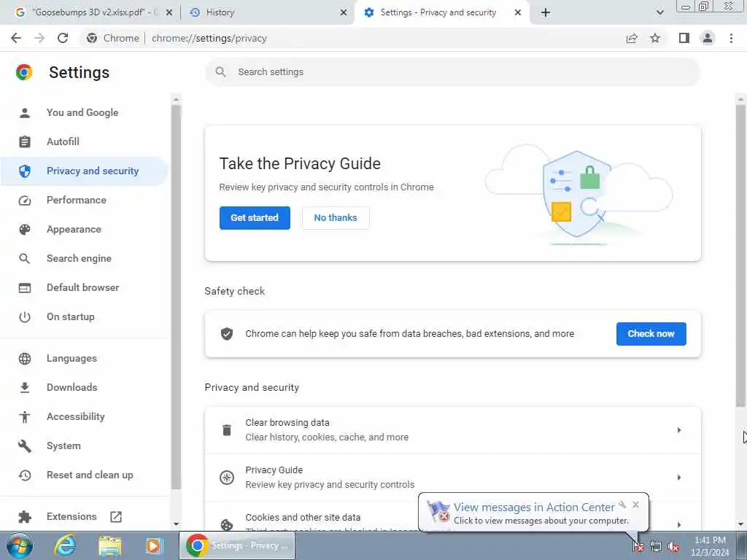Open a new tab with the plus button

tap(546, 12)
